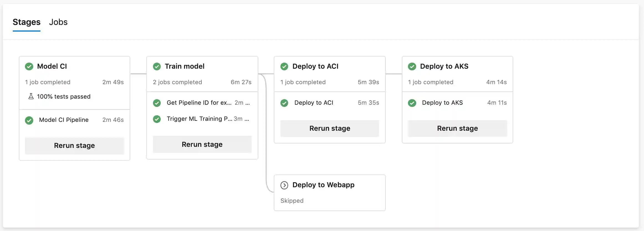
Task: Click the skipped icon on Deploy to Webapp
Action: coord(284,185)
